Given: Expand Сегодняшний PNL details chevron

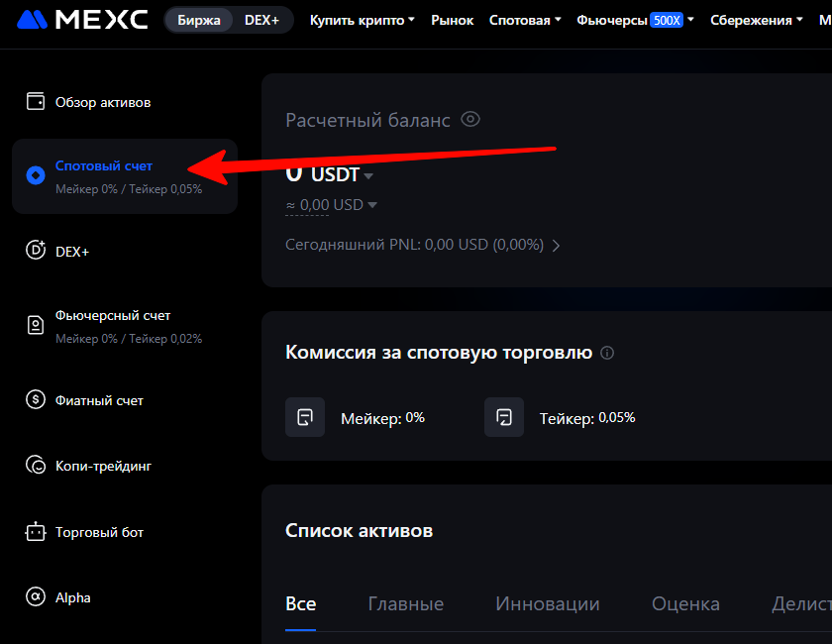Looking at the screenshot, I should click(x=556, y=246).
